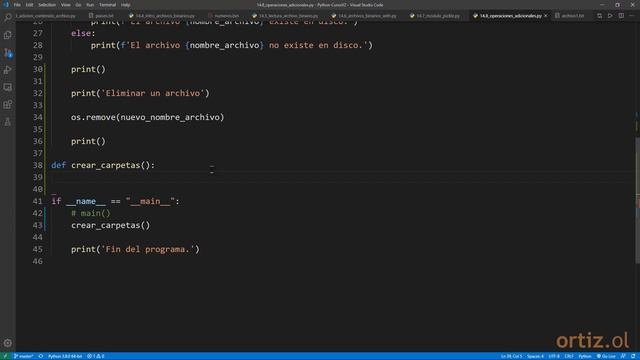
Task: Open the Search view in the activity bar
Action: pos(8,17)
